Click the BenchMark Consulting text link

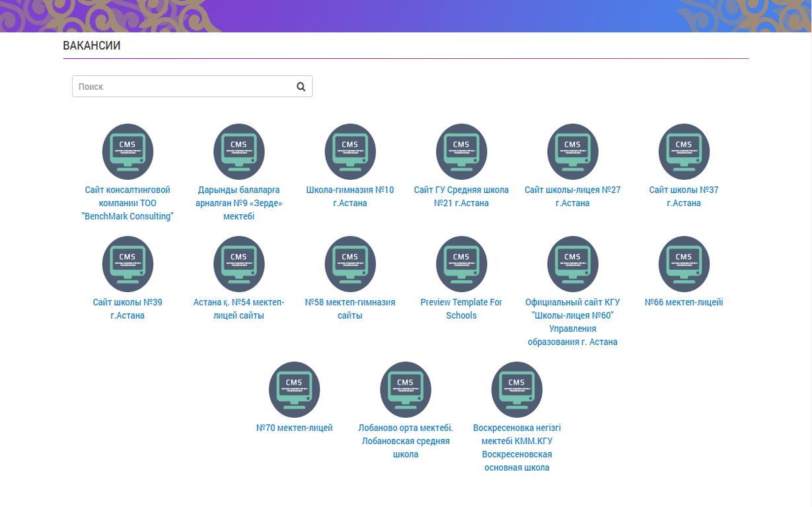(x=128, y=203)
